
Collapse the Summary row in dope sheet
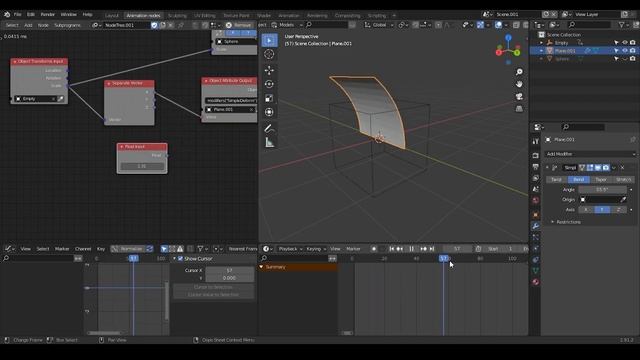click(261, 267)
